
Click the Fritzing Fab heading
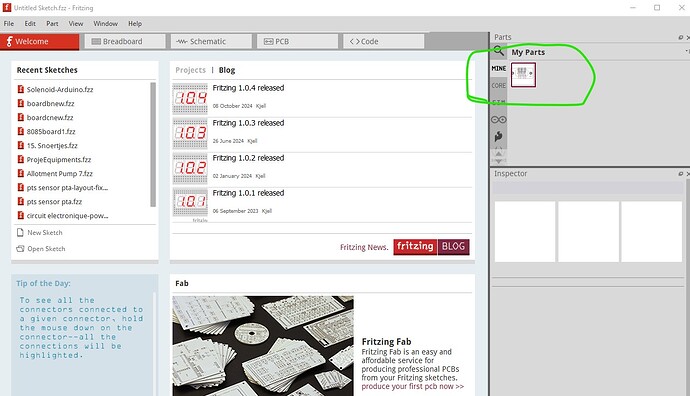(x=386, y=341)
